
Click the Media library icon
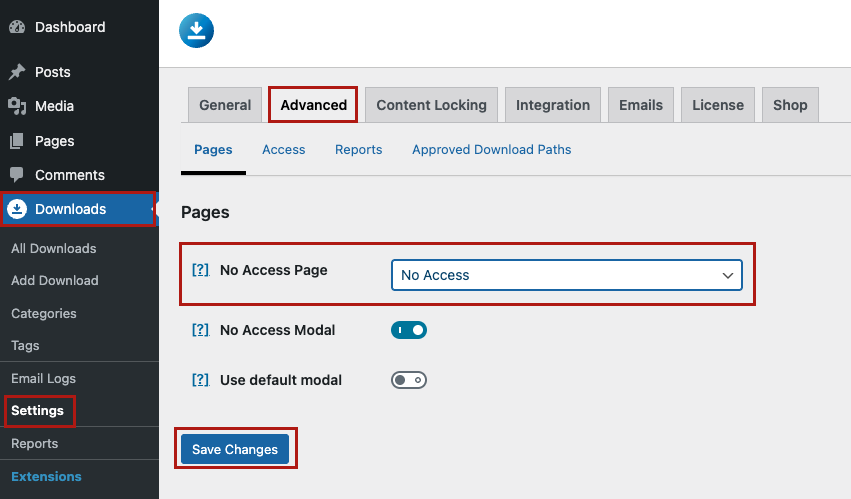[x=17, y=106]
